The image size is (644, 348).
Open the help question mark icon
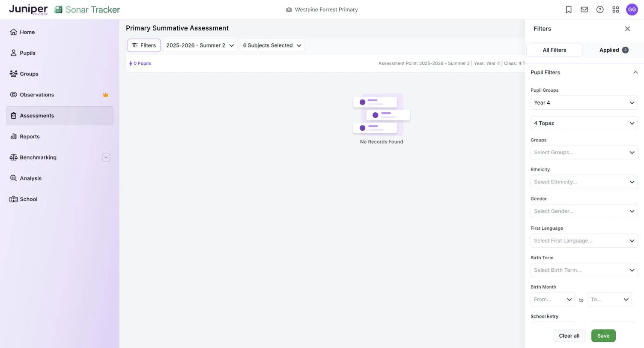(600, 9)
